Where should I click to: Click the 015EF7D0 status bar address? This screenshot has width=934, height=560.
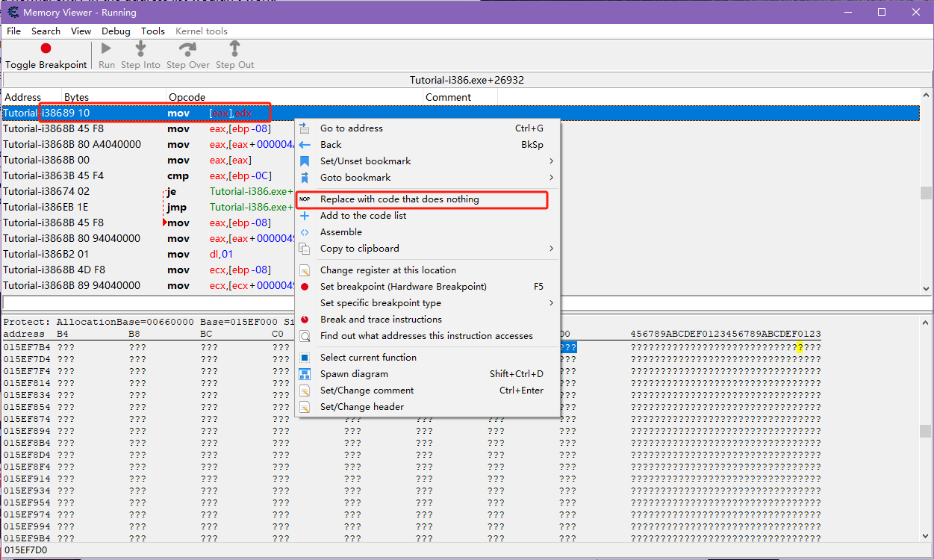(25, 551)
